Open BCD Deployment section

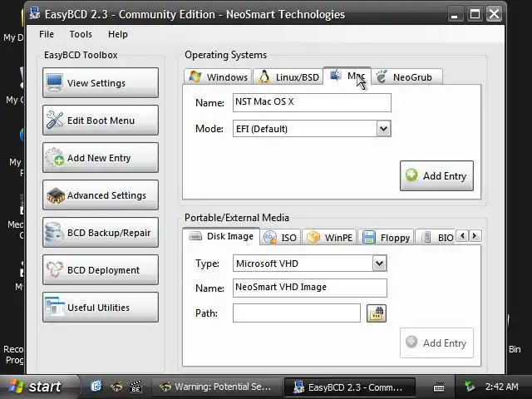(101, 270)
